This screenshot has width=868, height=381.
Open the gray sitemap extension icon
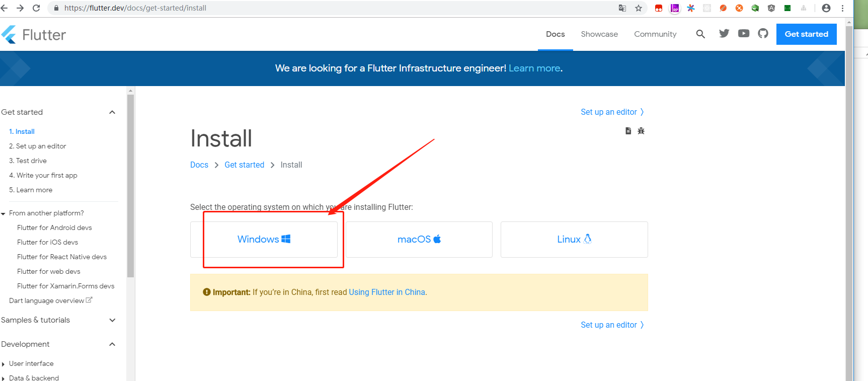(x=804, y=8)
